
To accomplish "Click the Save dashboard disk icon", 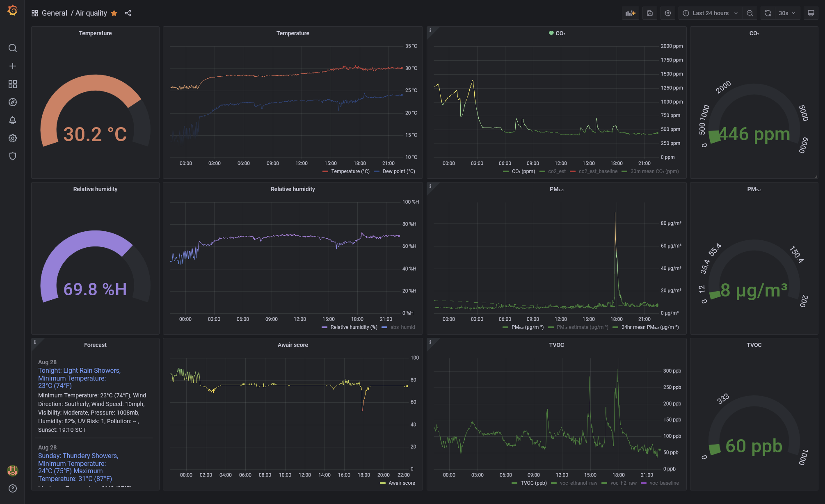I will click(650, 13).
